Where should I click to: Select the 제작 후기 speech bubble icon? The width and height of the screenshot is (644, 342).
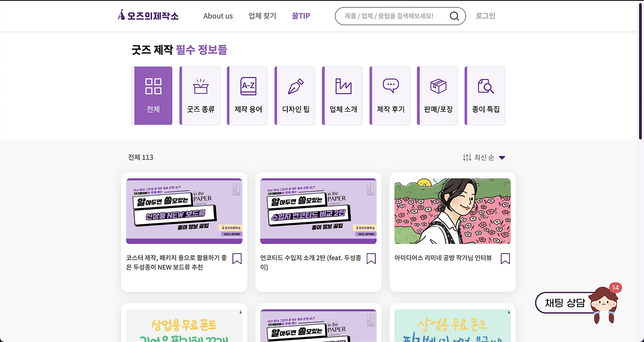pyautogui.click(x=390, y=86)
